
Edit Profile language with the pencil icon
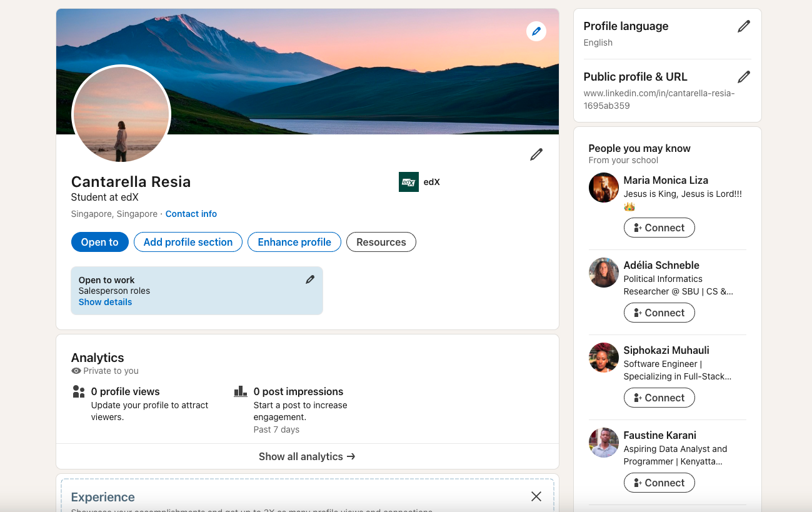tap(743, 26)
